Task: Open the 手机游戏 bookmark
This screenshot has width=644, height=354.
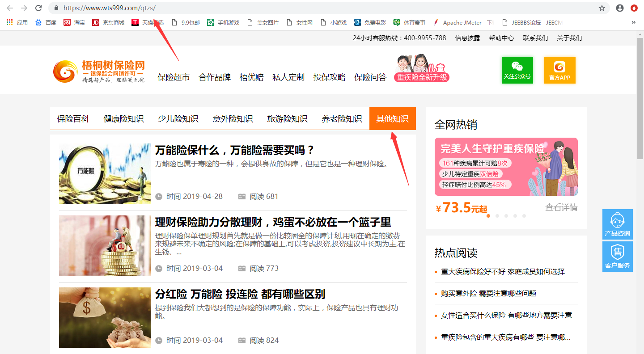Action: pyautogui.click(x=223, y=22)
